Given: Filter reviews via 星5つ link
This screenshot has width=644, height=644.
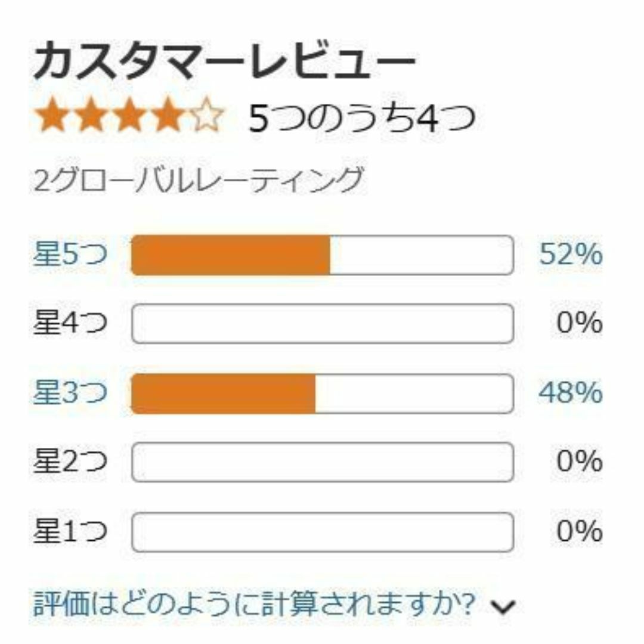Looking at the screenshot, I should pos(70,253).
